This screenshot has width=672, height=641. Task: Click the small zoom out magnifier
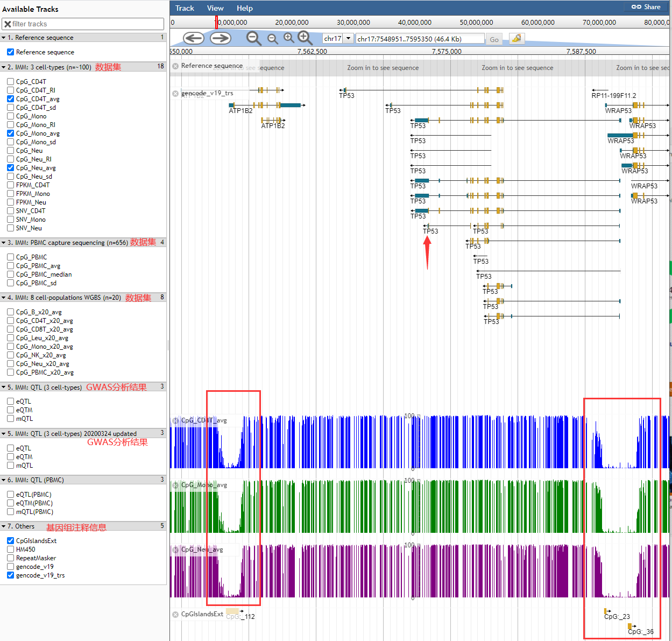point(273,39)
